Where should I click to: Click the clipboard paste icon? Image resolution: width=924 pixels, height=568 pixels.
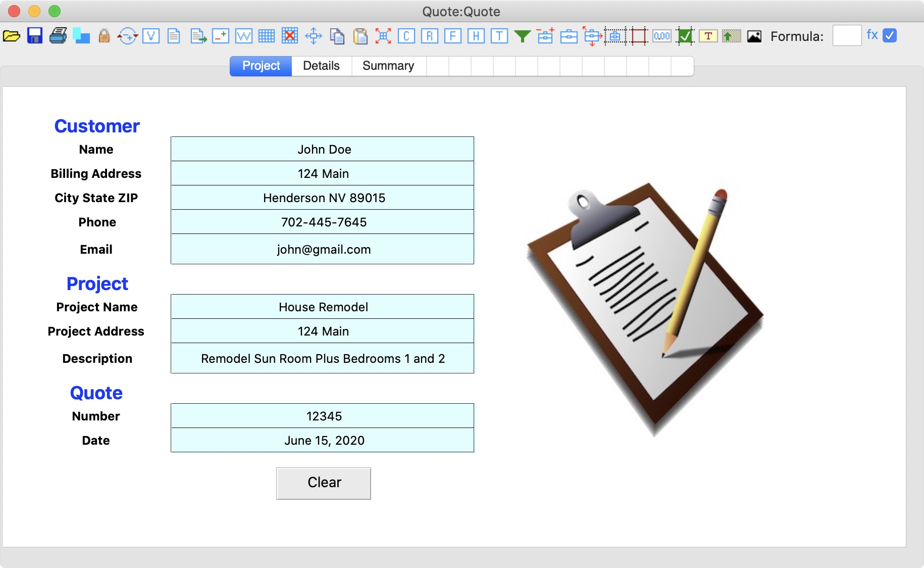361,36
